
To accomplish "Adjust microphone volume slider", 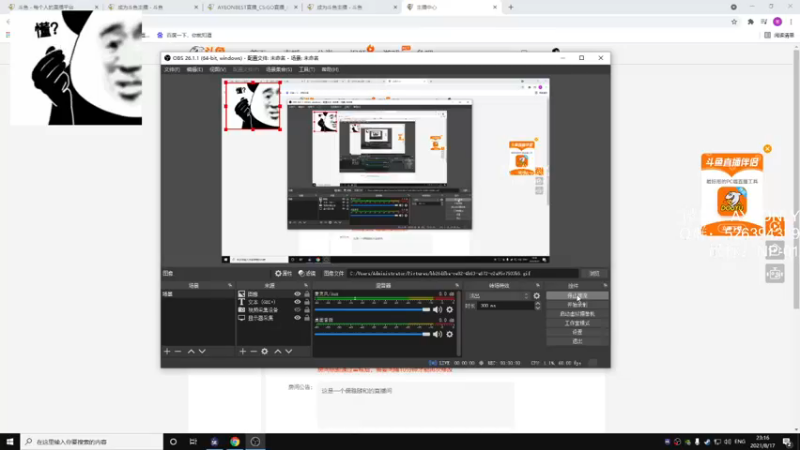I will 372,310.
